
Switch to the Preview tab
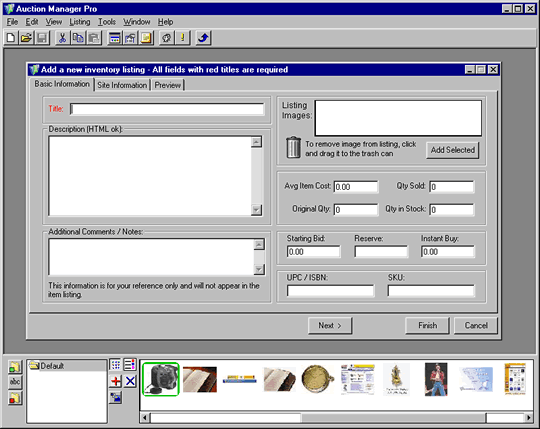(168, 85)
